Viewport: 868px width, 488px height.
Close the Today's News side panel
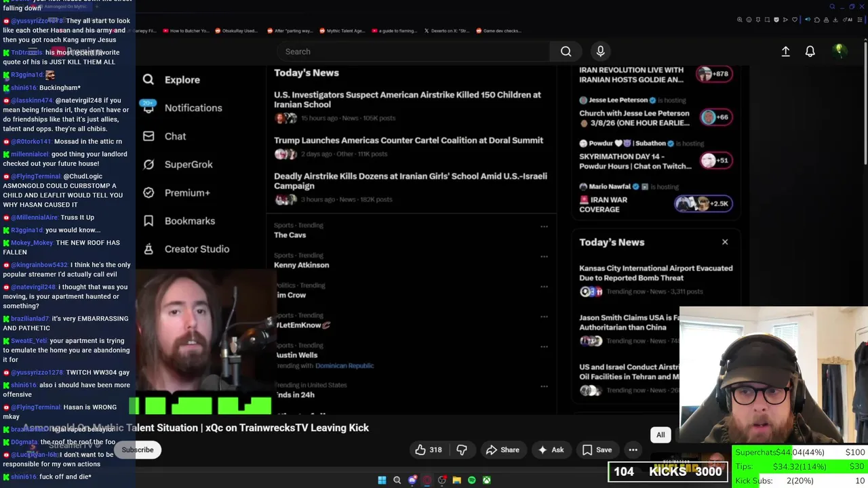coord(725,242)
